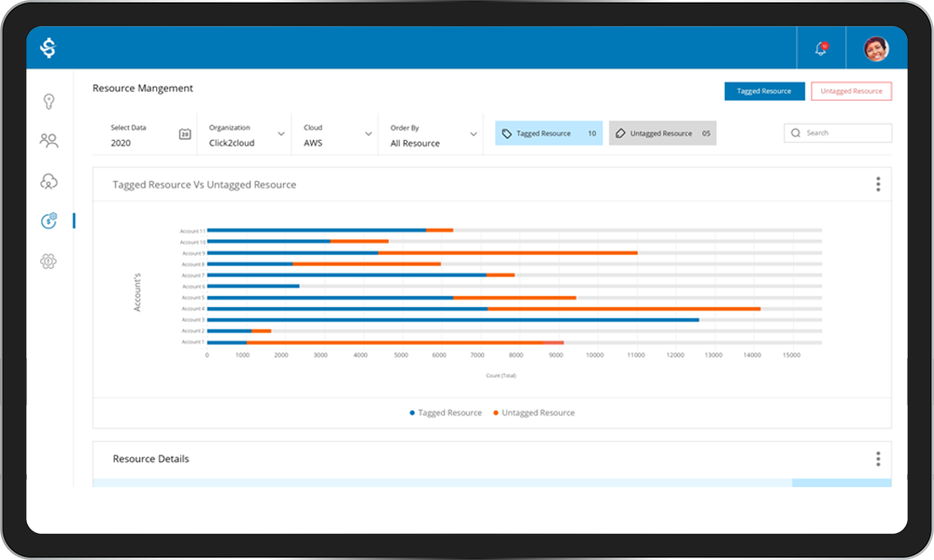Click the Select Data 2020 field

point(146,134)
